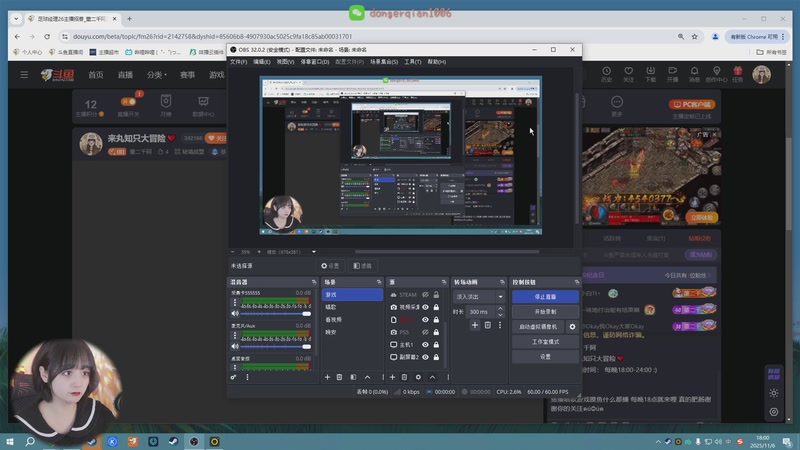The height and width of the screenshot is (450, 800).
Task: Toggle visibility of the PS5 source
Action: [x=425, y=332]
